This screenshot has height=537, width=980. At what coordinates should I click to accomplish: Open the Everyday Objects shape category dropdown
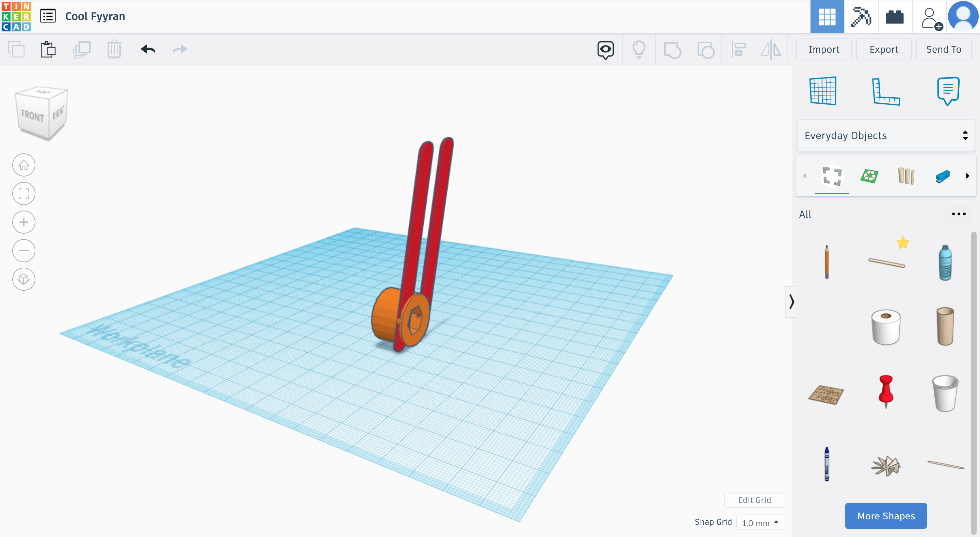tap(885, 135)
